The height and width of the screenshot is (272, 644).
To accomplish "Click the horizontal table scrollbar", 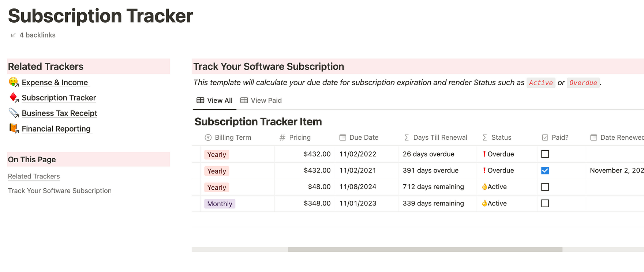I will pos(424,249).
